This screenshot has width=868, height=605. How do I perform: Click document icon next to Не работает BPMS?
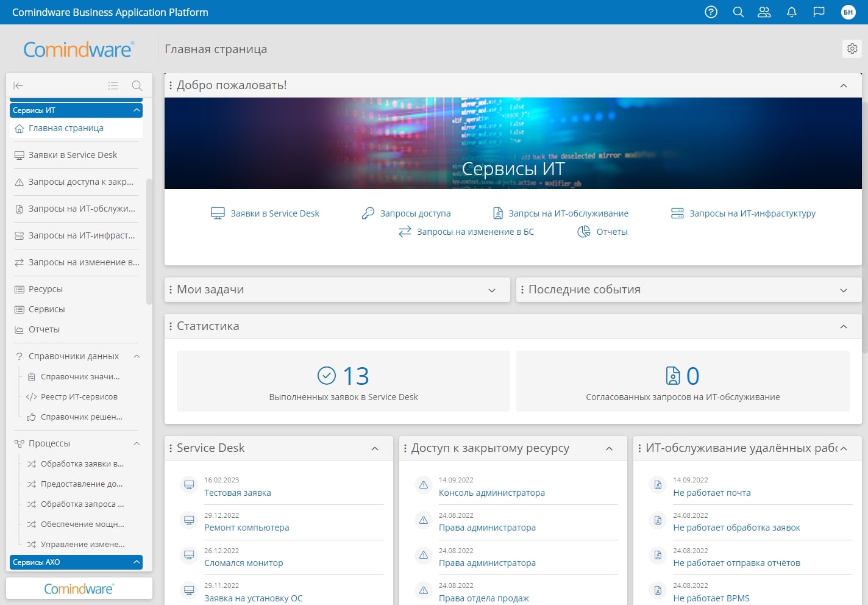pyautogui.click(x=658, y=590)
